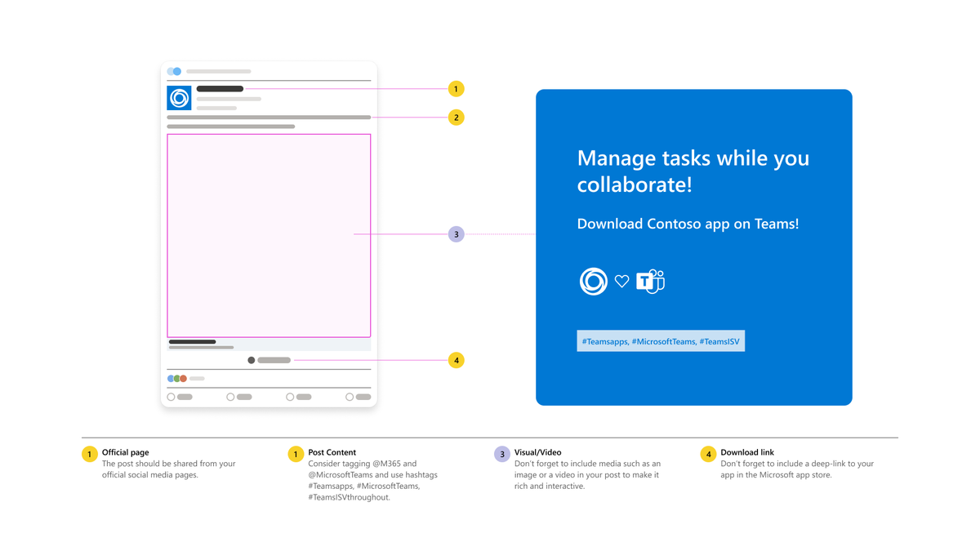Click the hashtag label "#Teamsapps, #MicrosoftTeams, #TeamsISV"

pyautogui.click(x=661, y=341)
